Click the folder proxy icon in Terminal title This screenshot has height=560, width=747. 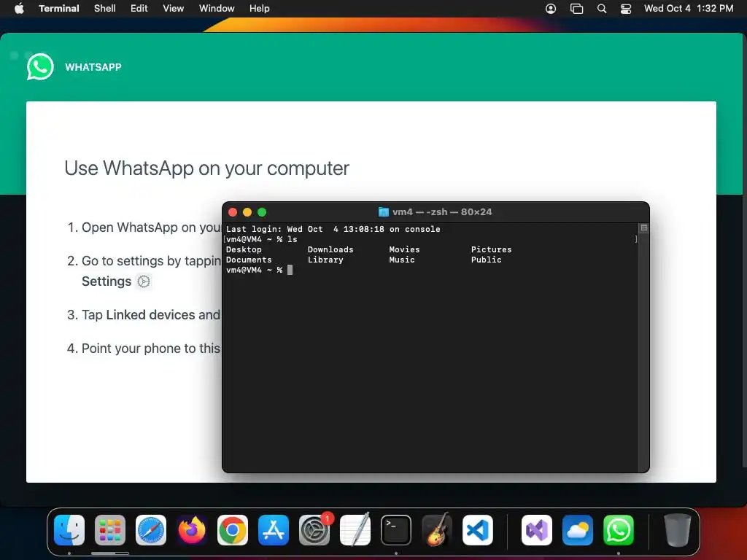click(x=384, y=212)
